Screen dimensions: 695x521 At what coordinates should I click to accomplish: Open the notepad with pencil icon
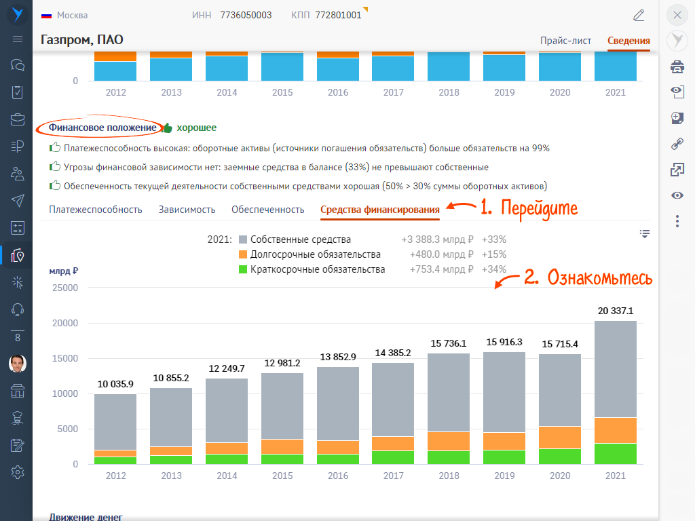[x=17, y=445]
